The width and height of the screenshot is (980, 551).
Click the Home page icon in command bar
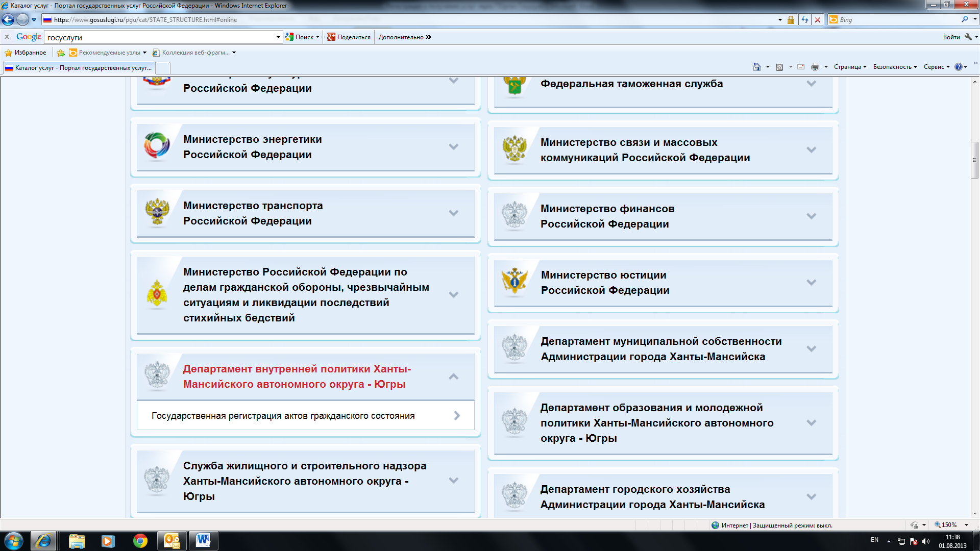(757, 67)
